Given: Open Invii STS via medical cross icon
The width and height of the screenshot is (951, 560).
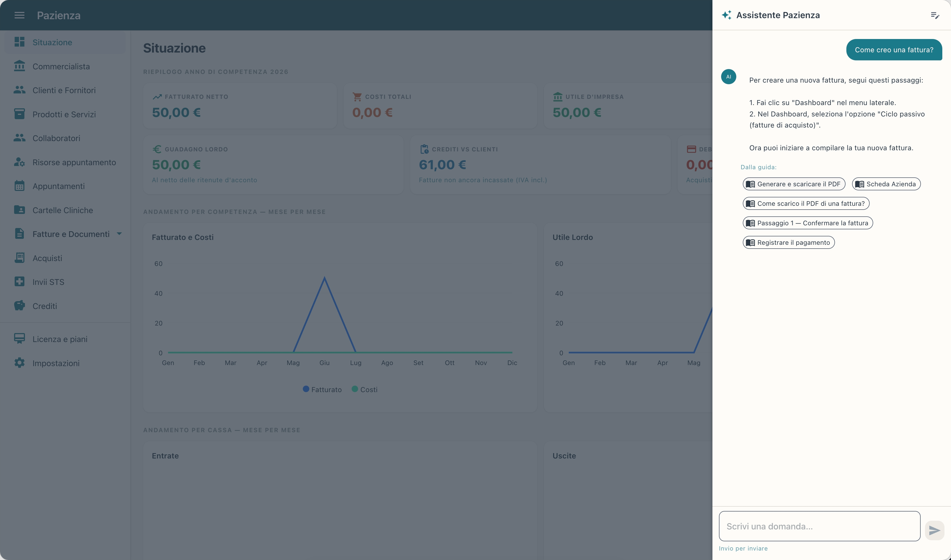Looking at the screenshot, I should click(19, 282).
